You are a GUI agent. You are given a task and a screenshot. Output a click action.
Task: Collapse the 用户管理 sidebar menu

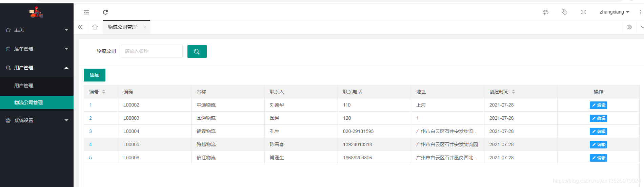[66, 68]
